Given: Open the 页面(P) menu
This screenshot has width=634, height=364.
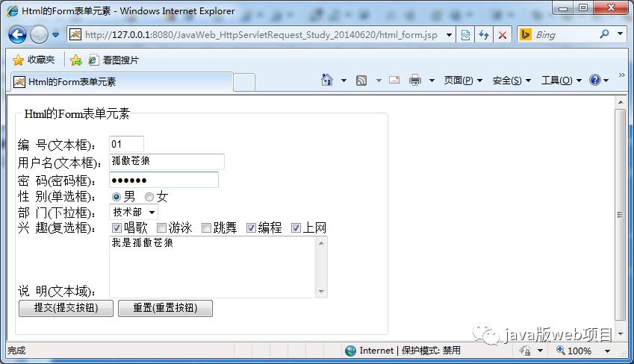Looking at the screenshot, I should coord(463,81).
